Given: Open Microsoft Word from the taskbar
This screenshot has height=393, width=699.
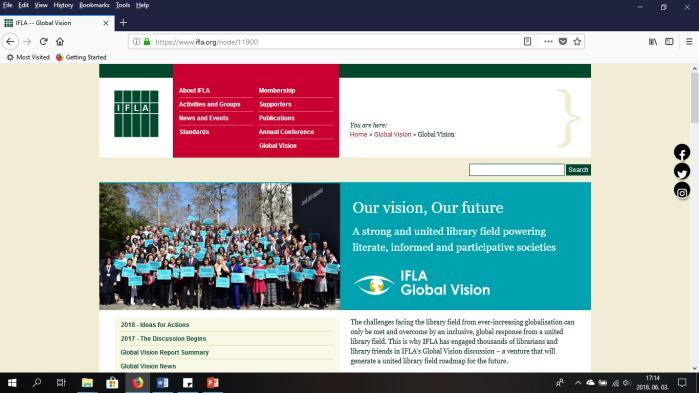Looking at the screenshot, I should (163, 383).
